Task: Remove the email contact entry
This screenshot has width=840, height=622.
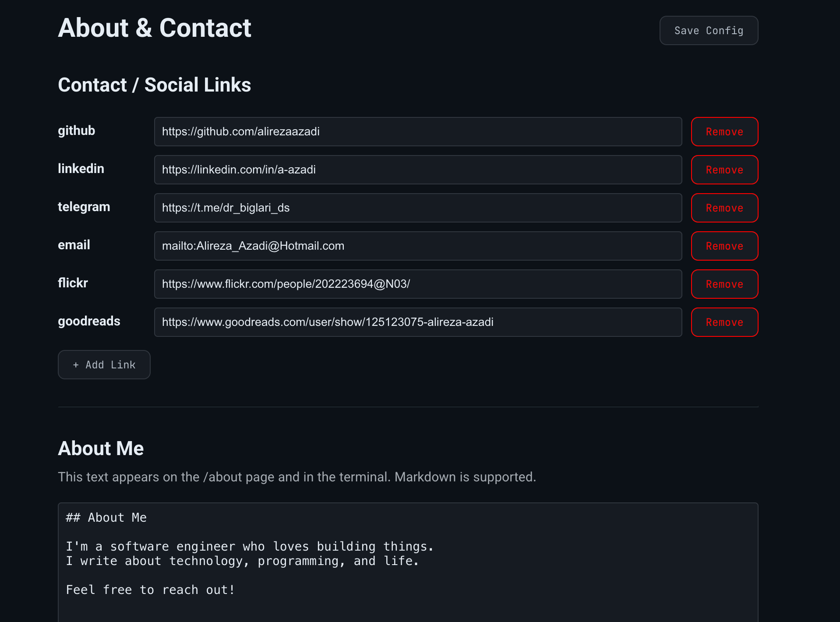Action: [724, 246]
